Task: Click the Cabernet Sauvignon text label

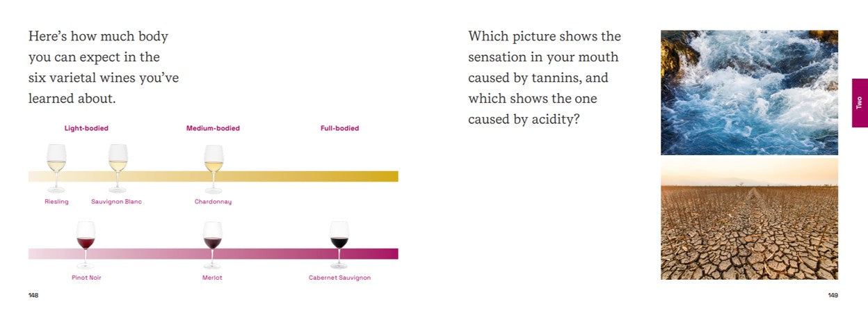Action: 339,278
